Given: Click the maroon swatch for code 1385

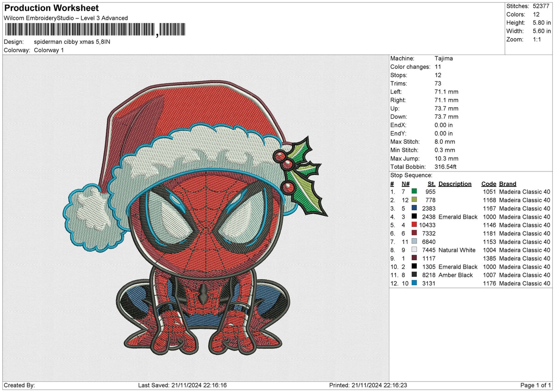Looking at the screenshot, I should tap(414, 258).
